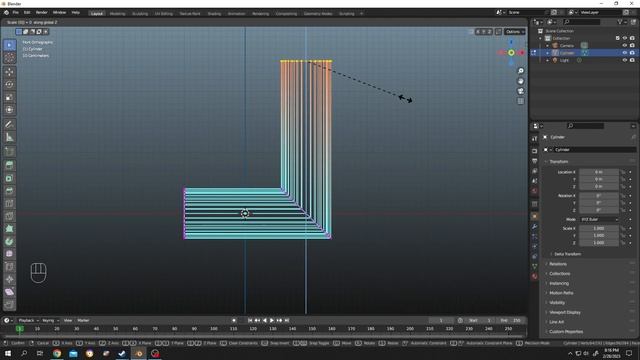
Task: Expand the Light tree item
Action: click(x=547, y=60)
